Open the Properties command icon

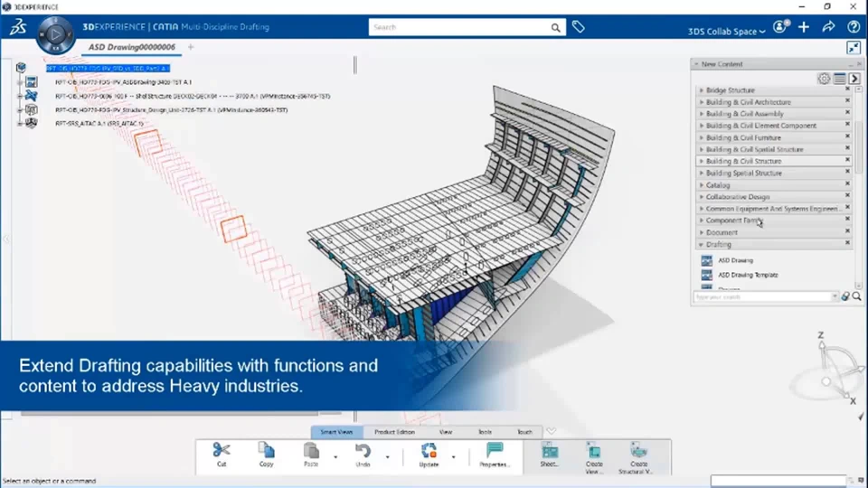click(x=495, y=450)
